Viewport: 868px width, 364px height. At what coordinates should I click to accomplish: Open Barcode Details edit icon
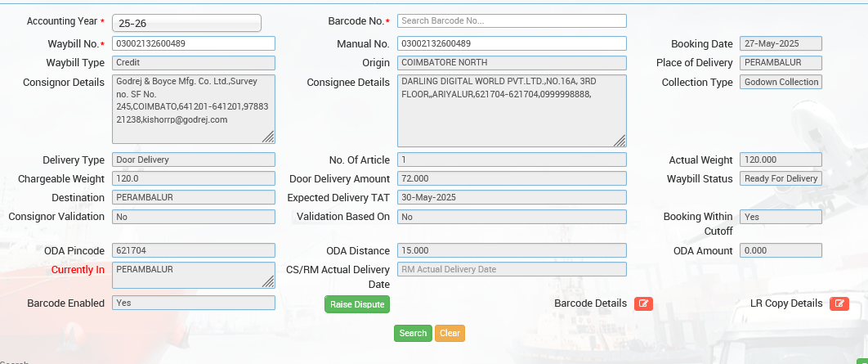(x=643, y=303)
